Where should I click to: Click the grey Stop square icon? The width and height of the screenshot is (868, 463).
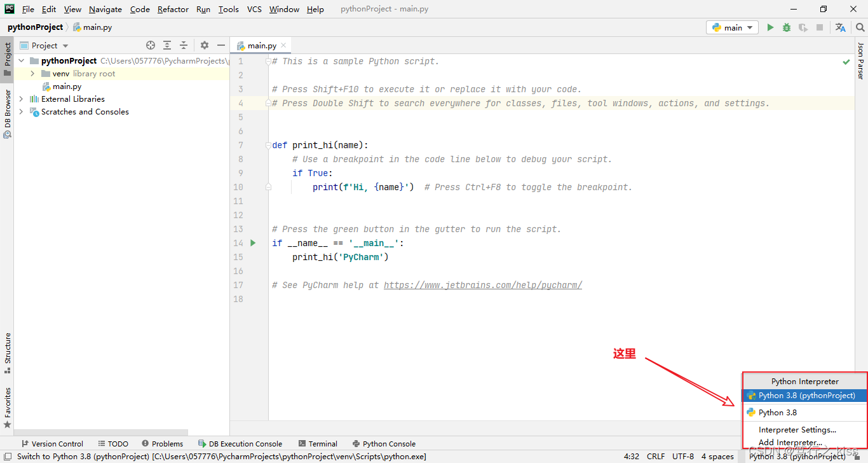(x=820, y=27)
